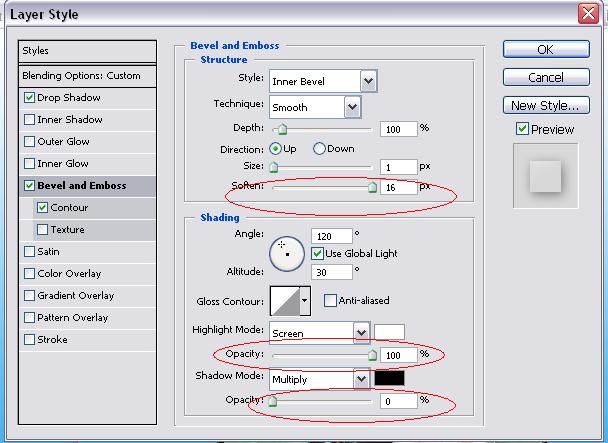The image size is (608, 443).
Task: Select the Stroke list entry
Action: tap(88, 340)
